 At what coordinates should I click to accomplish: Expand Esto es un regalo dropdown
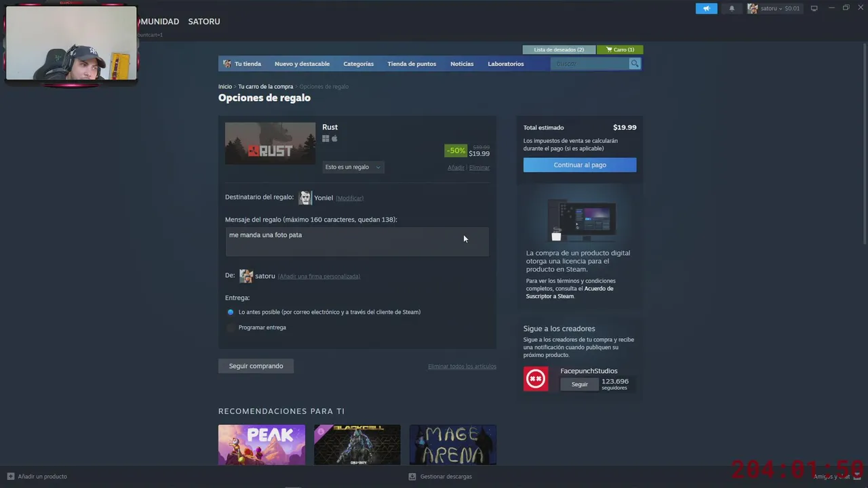353,167
